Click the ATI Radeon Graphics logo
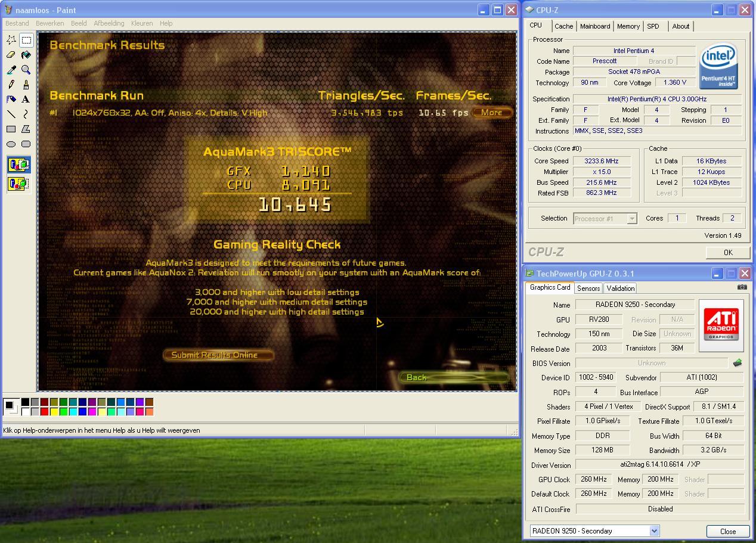The image size is (756, 543). [721, 325]
